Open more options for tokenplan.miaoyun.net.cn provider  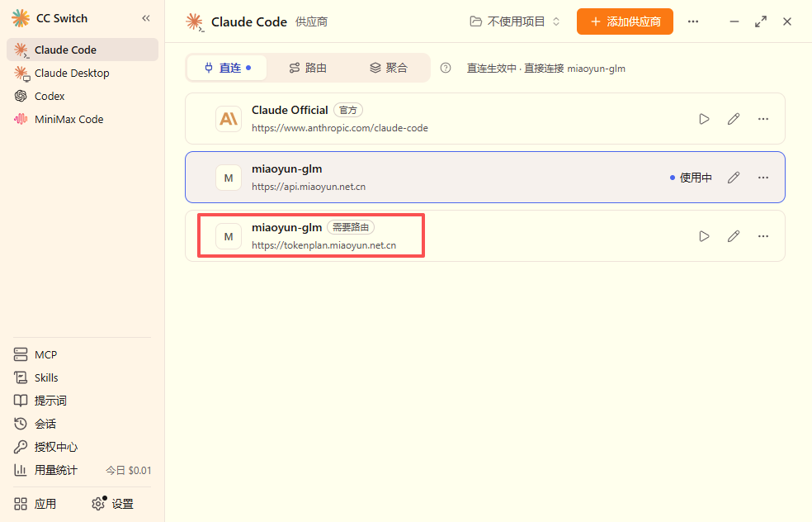762,236
